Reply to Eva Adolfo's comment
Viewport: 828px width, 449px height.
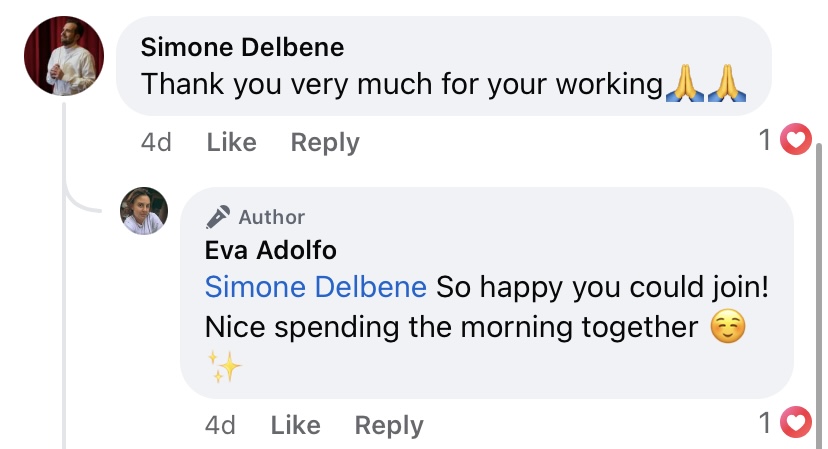(389, 425)
